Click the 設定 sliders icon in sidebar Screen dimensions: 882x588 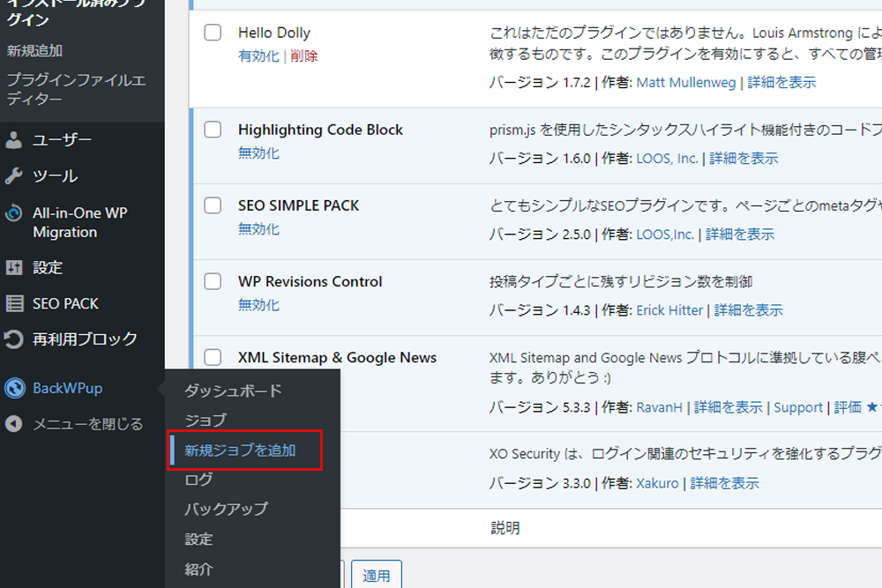click(13, 268)
